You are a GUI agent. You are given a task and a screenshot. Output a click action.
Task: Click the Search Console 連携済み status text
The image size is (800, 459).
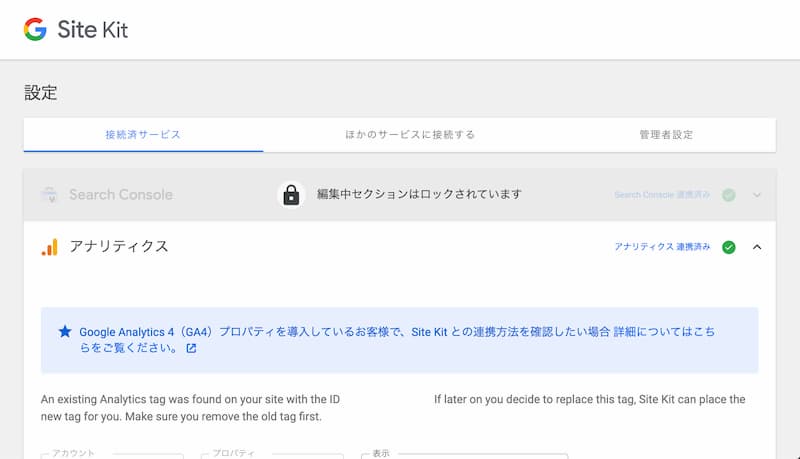click(662, 195)
